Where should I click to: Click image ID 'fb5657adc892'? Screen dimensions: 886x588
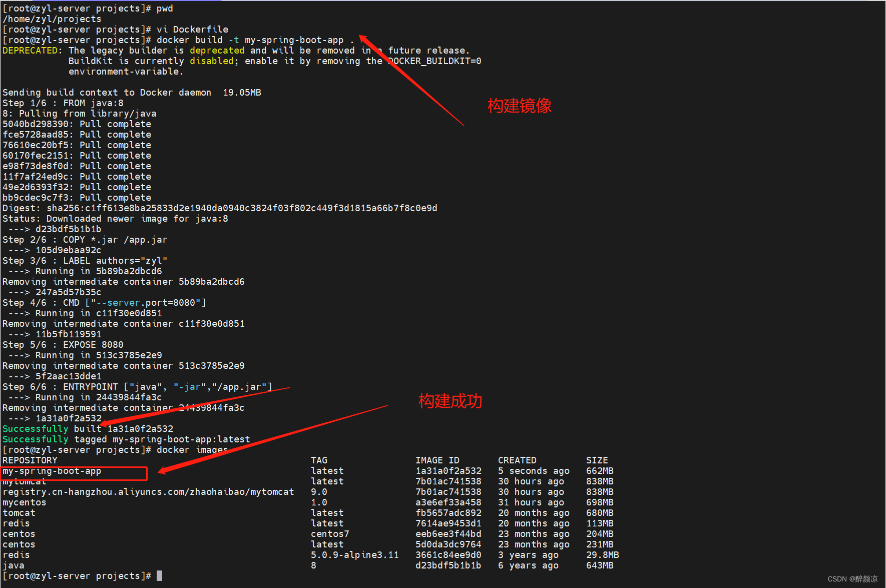click(449, 513)
